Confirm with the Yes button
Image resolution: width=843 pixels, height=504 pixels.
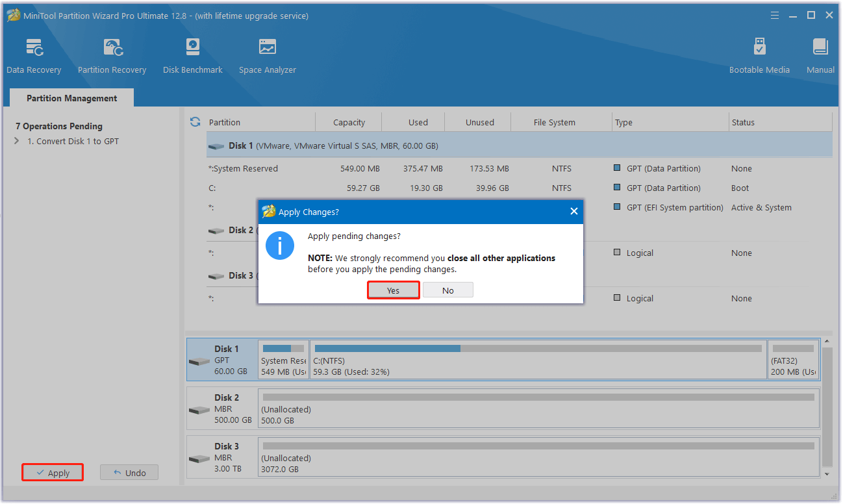tap(394, 290)
